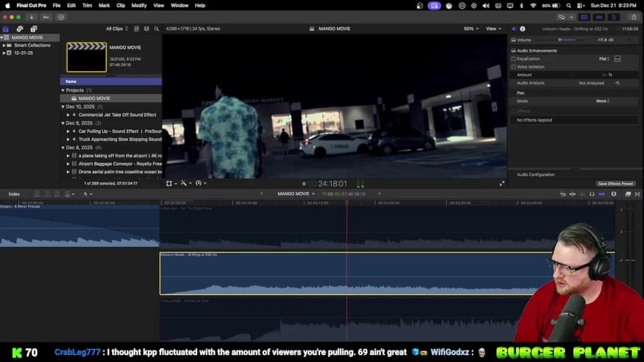Open the Photos and Audio sidebar

[20, 29]
